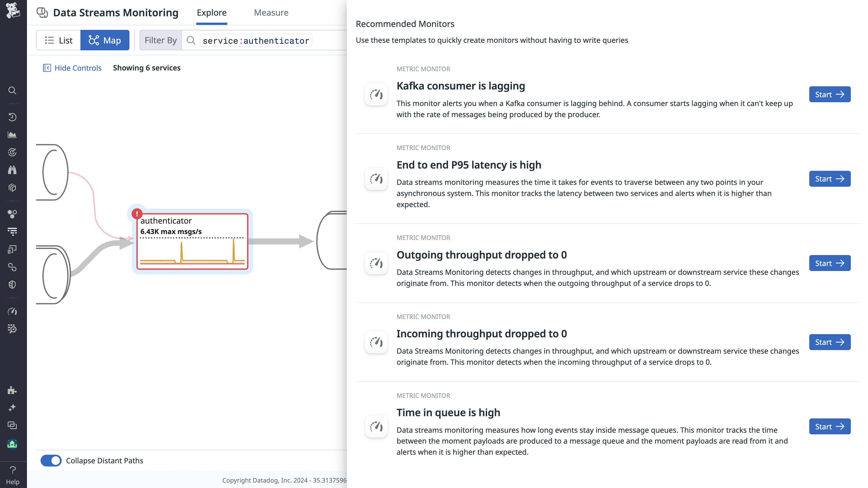Start the Kafka consumer is lagging monitor
Screen dimensions: 868x488
(829, 94)
